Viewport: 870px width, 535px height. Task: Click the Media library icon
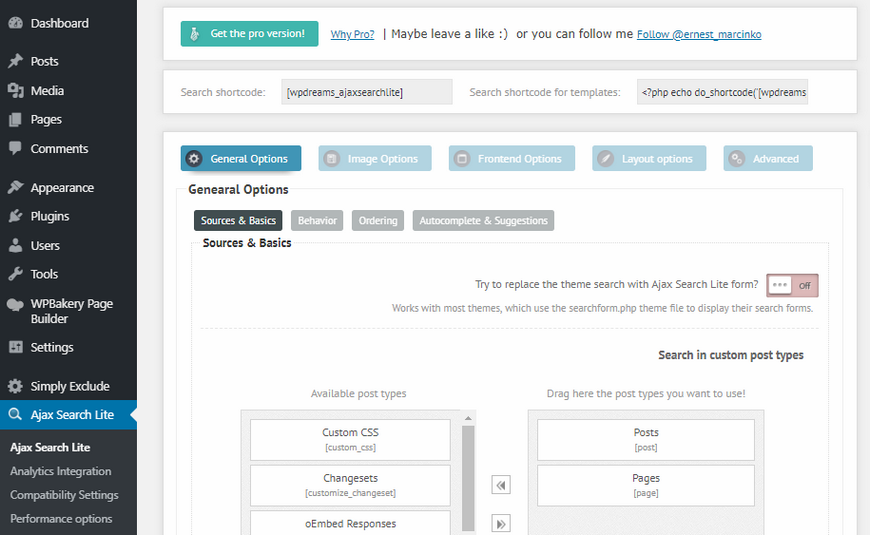pos(16,90)
